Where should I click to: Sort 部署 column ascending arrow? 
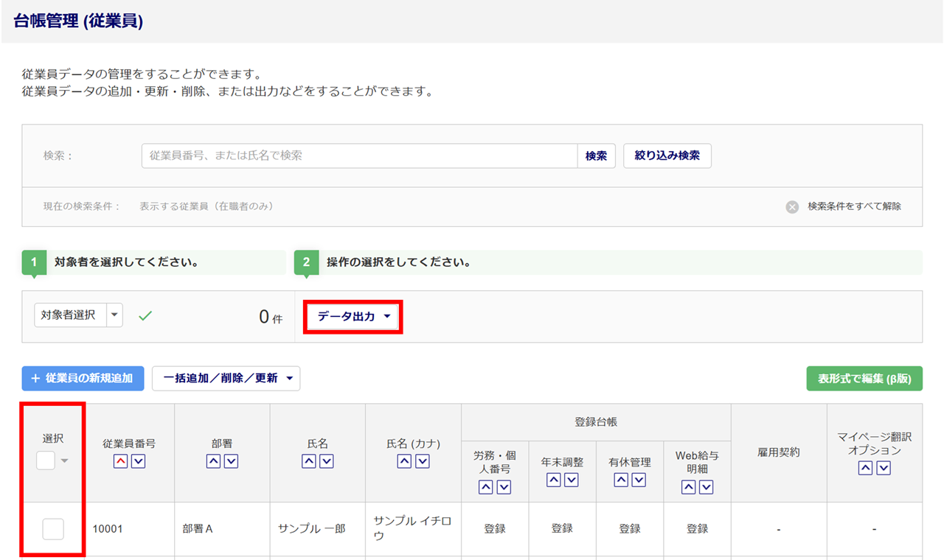pyautogui.click(x=213, y=461)
